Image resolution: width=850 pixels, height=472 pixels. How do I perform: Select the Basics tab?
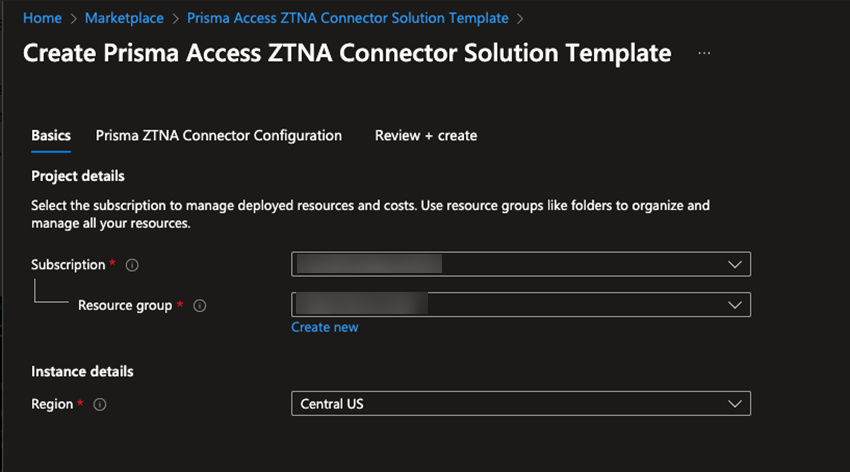click(x=51, y=135)
